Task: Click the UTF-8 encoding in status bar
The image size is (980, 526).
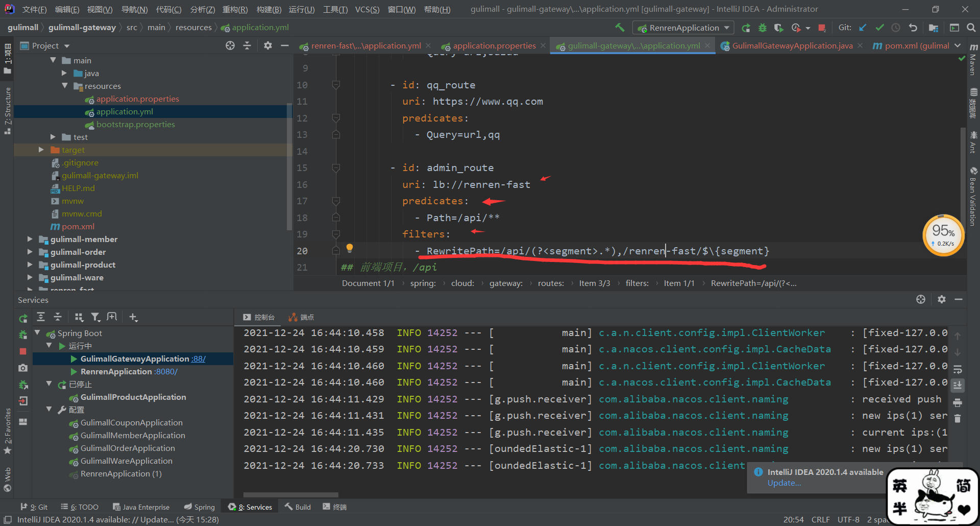Action: tap(848, 519)
